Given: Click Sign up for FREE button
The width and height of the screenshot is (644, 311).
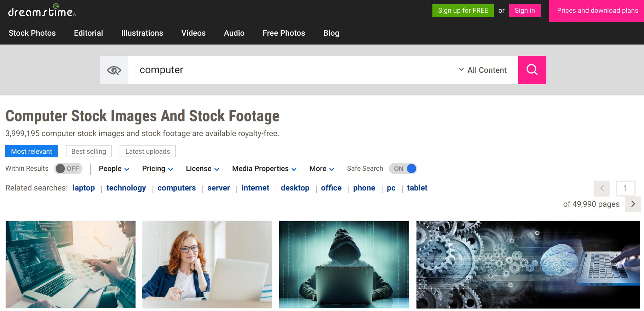Looking at the screenshot, I should coord(463,11).
